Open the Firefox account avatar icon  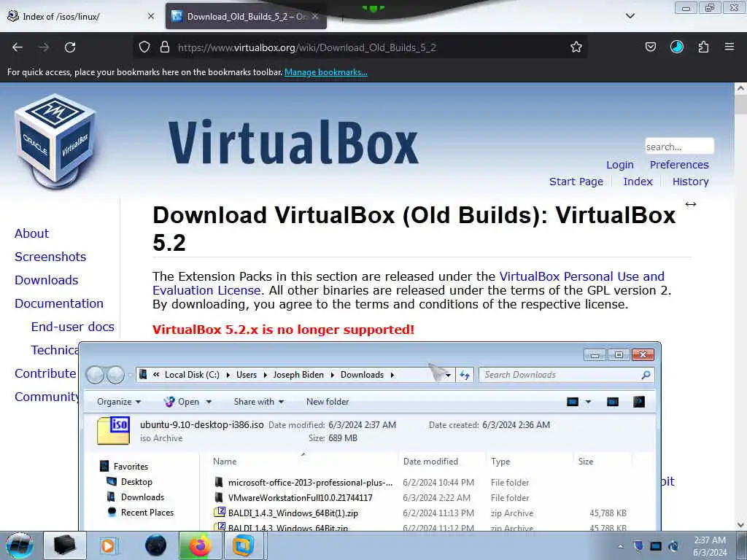pyautogui.click(x=677, y=47)
